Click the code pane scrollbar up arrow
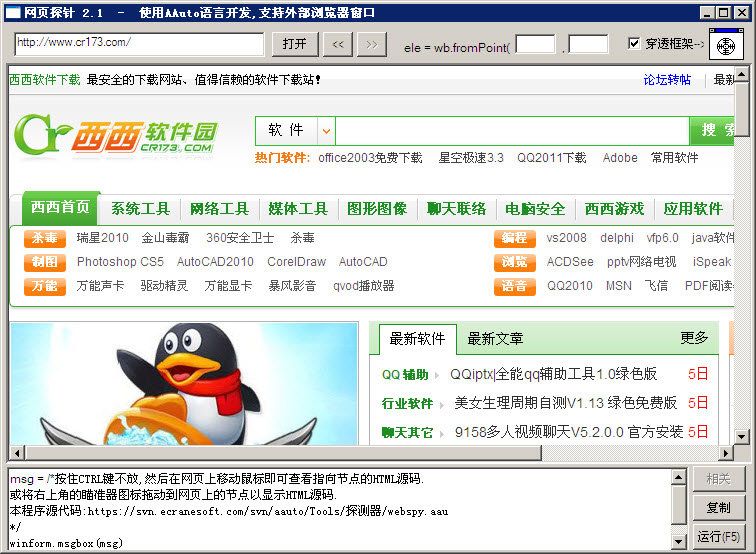Image resolution: width=756 pixels, height=554 pixels. click(x=678, y=477)
